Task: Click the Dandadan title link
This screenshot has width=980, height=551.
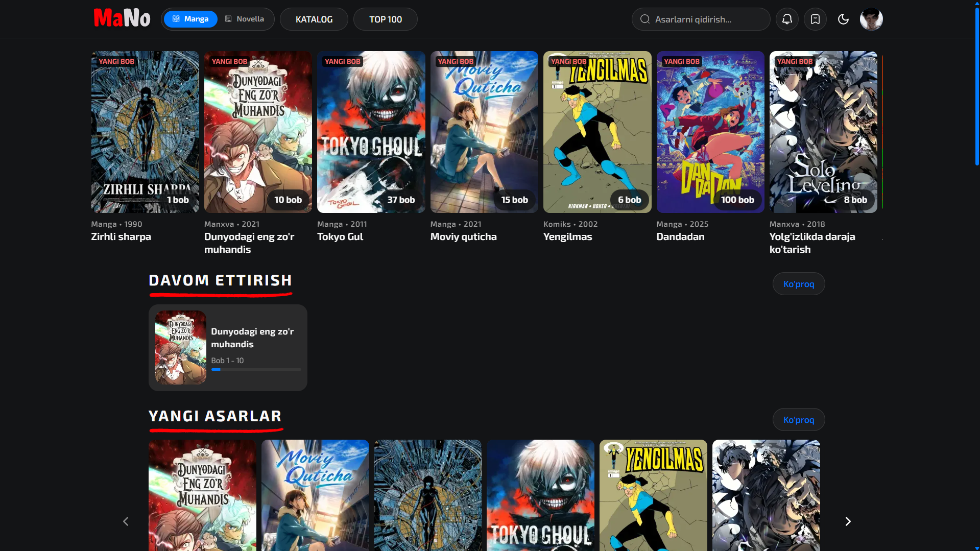Action: tap(680, 237)
